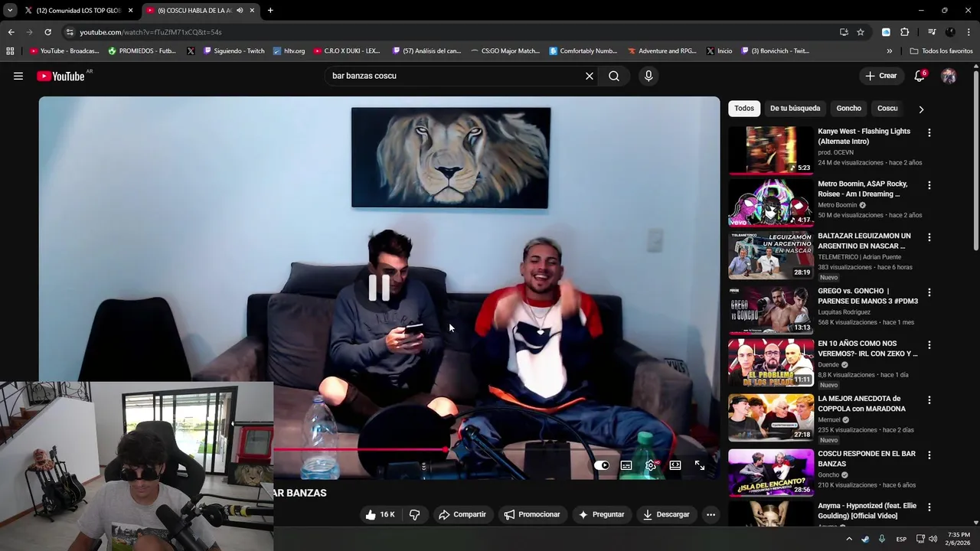Screen dimensions: 980x551
Task: Select the Todos filter chip
Action: click(744, 109)
